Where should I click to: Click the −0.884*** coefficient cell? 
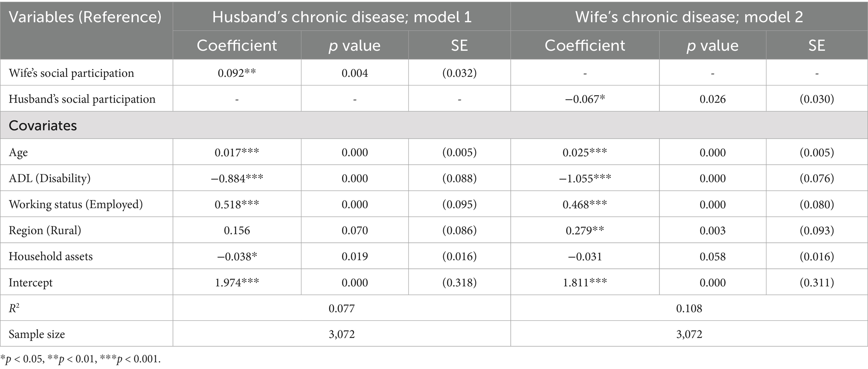(237, 179)
